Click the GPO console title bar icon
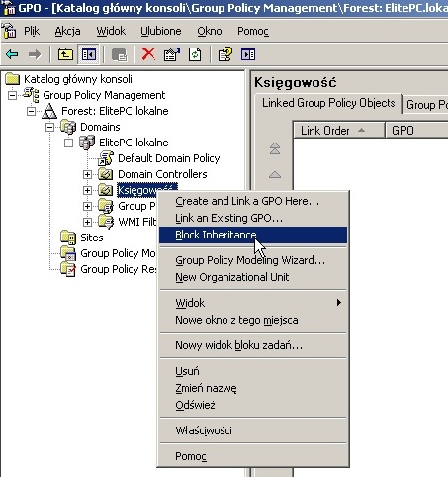 click(x=8, y=7)
